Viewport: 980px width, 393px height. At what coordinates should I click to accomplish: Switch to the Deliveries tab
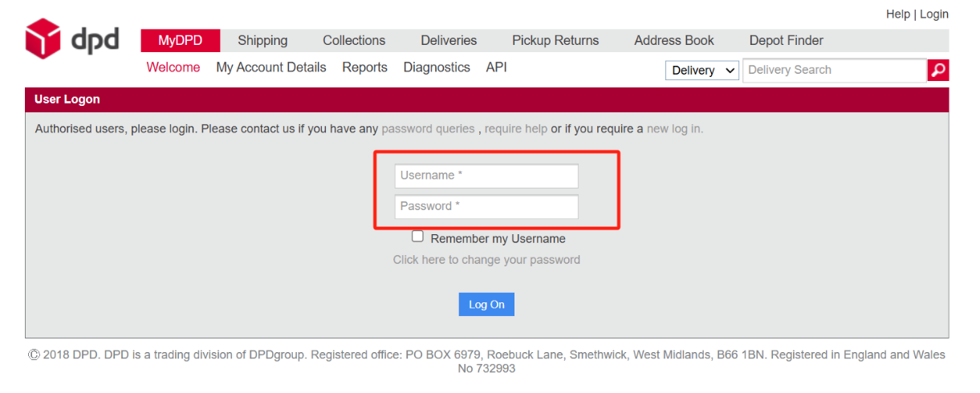[x=449, y=41]
